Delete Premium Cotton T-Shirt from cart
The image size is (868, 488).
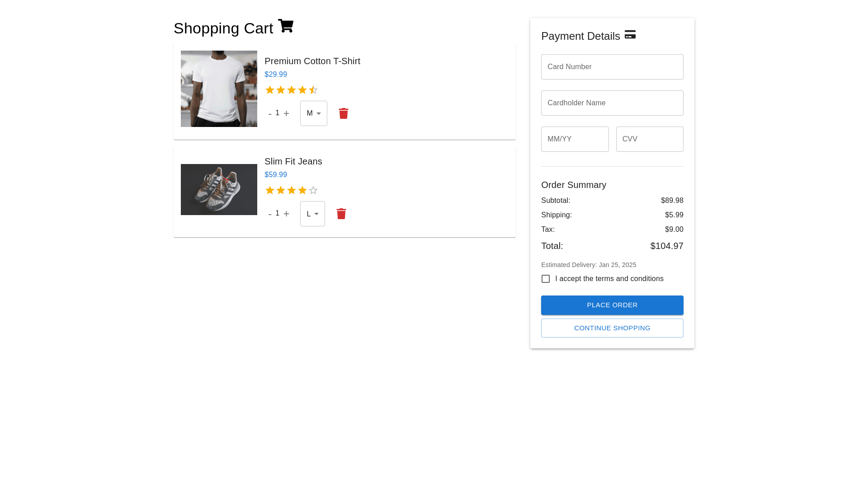(x=344, y=113)
